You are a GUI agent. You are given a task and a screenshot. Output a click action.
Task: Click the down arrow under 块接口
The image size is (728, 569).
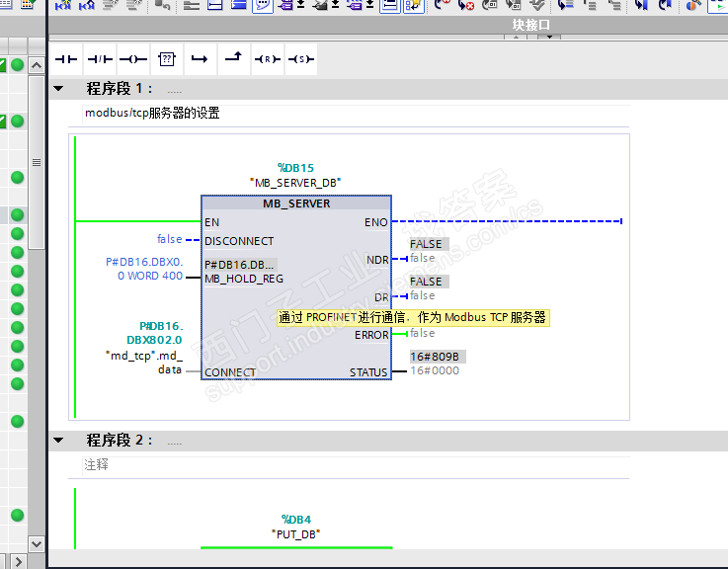coord(549,37)
